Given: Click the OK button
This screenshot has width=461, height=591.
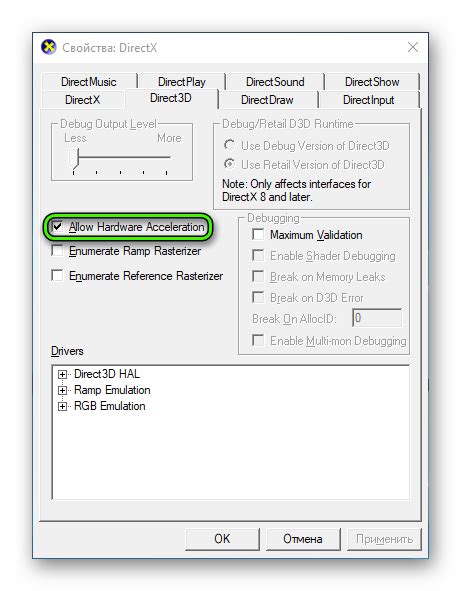Looking at the screenshot, I should coord(222,539).
